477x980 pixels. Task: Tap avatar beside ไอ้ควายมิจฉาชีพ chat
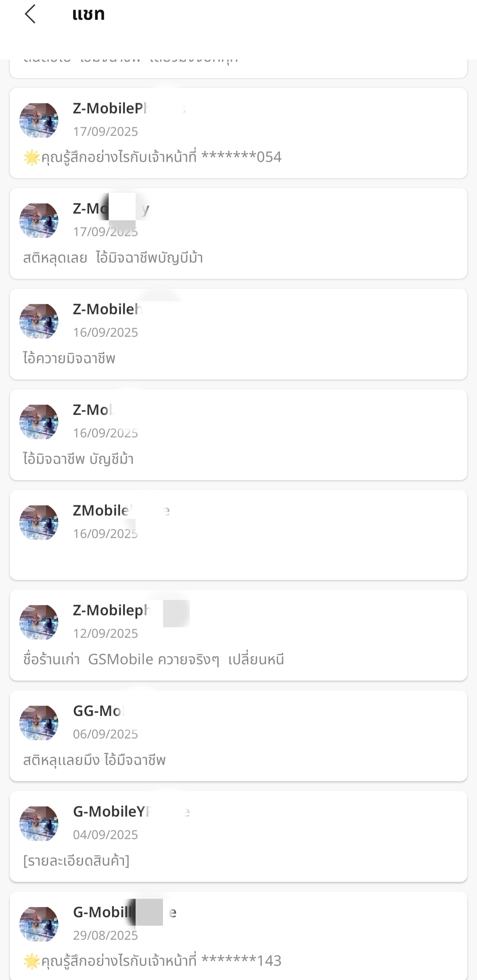pyautogui.click(x=39, y=321)
